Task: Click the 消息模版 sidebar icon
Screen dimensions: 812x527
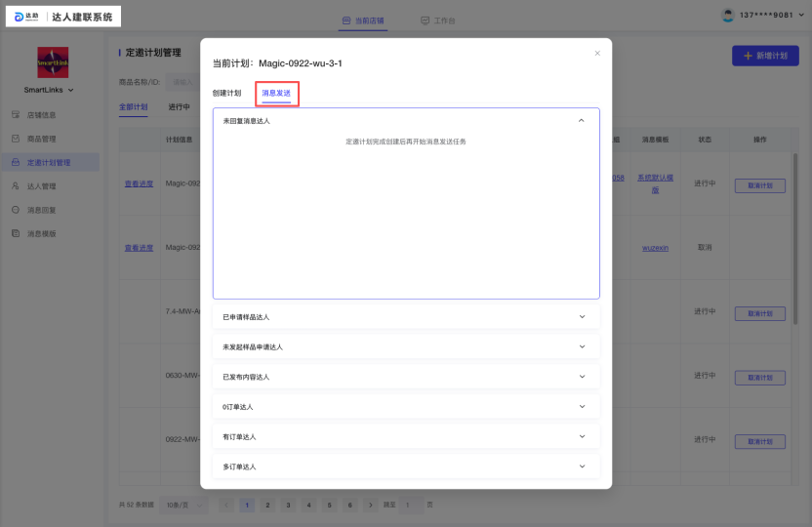Action: click(16, 233)
